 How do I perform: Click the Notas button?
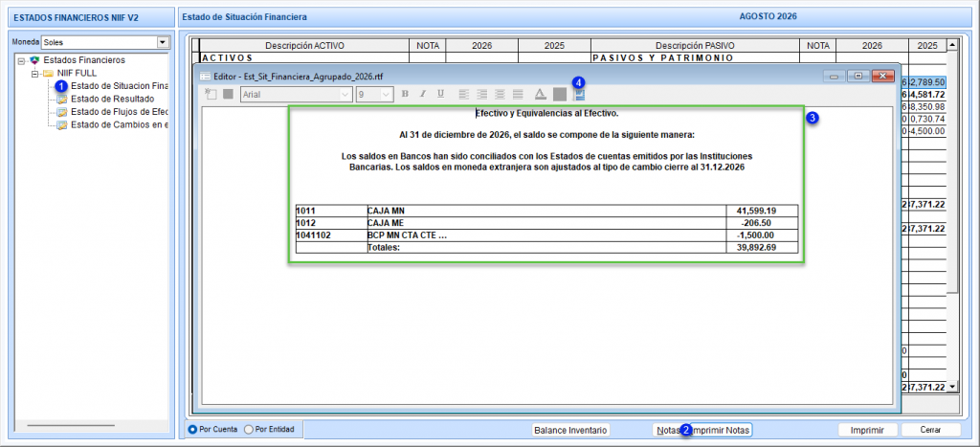(667, 430)
